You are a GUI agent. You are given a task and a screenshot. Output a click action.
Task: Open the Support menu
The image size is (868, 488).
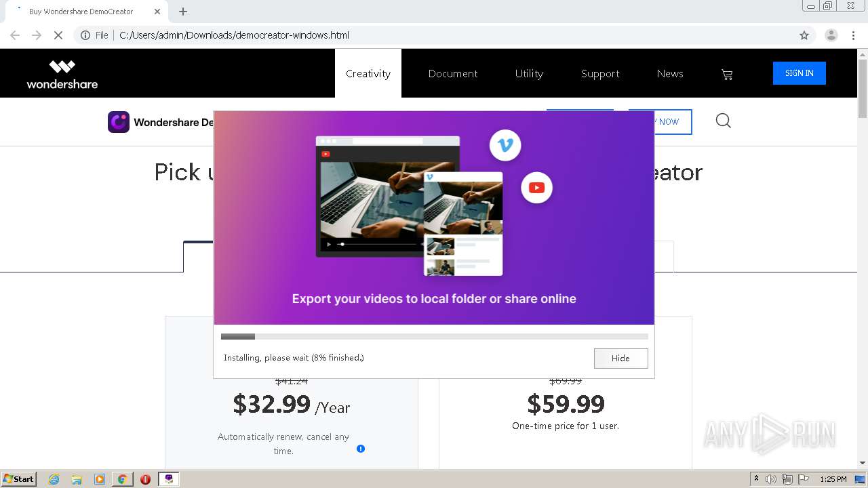[600, 73]
